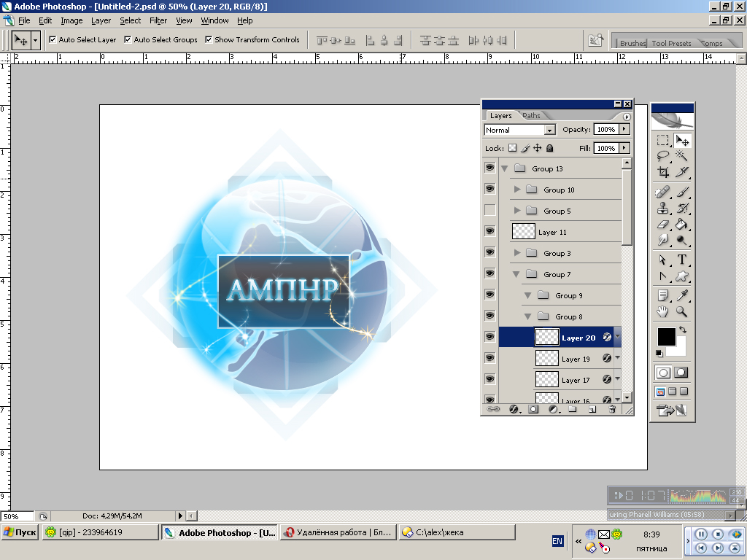Disable Show Transform Controls checkbox
This screenshot has width=747, height=560.
[209, 40]
